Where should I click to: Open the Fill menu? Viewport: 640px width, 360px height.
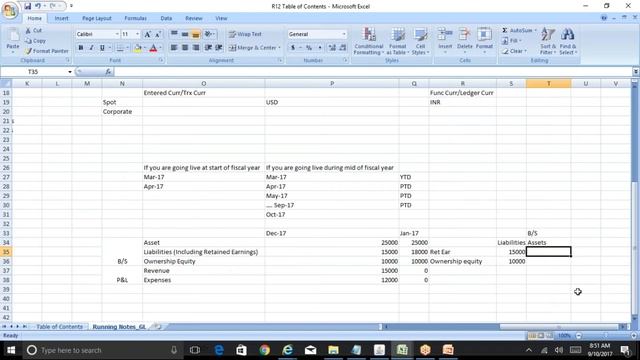coord(511,41)
